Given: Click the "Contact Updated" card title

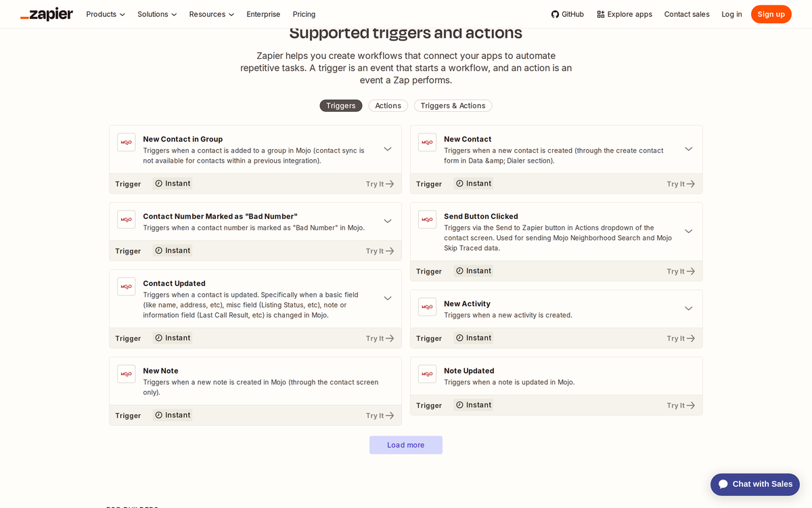Looking at the screenshot, I should point(174,284).
